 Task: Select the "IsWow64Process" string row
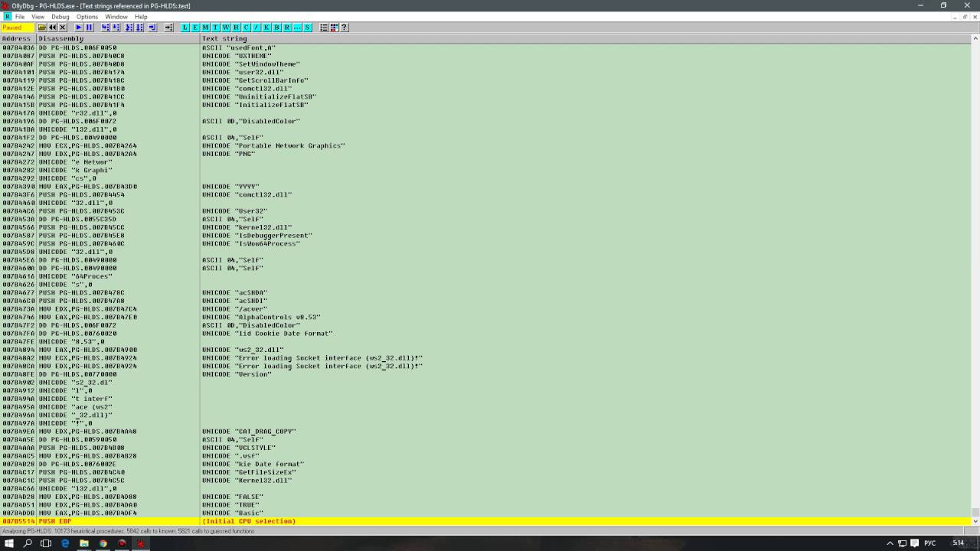coord(485,243)
